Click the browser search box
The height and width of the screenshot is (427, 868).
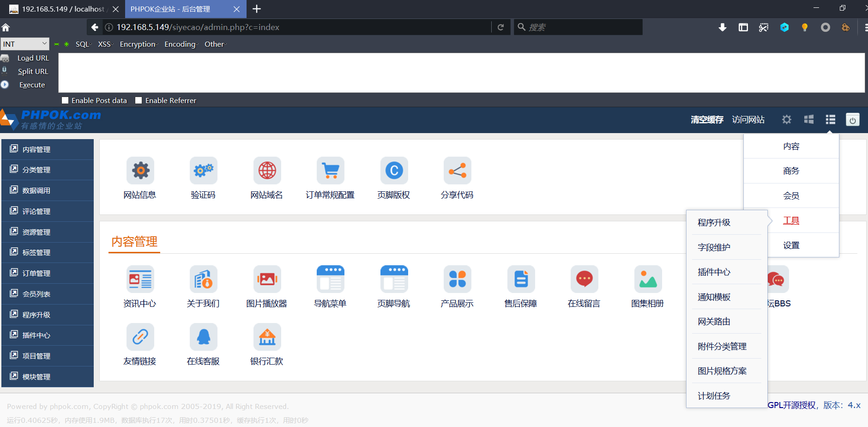coord(578,27)
